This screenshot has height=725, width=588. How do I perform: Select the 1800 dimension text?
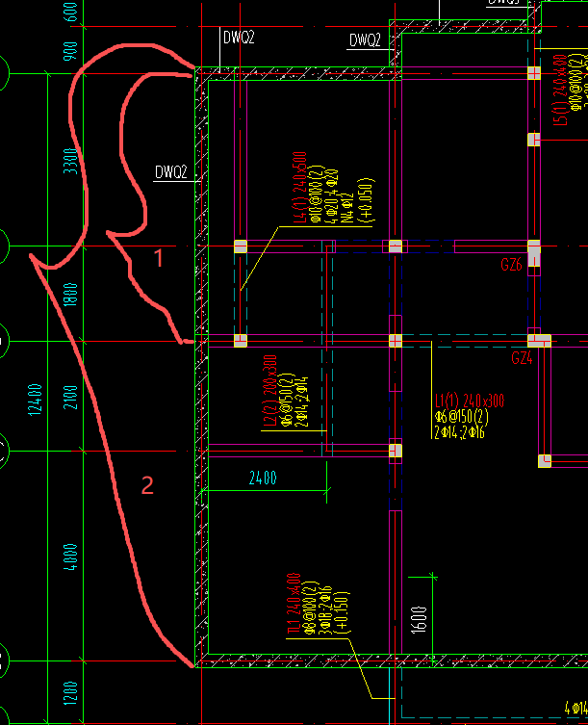70,294
